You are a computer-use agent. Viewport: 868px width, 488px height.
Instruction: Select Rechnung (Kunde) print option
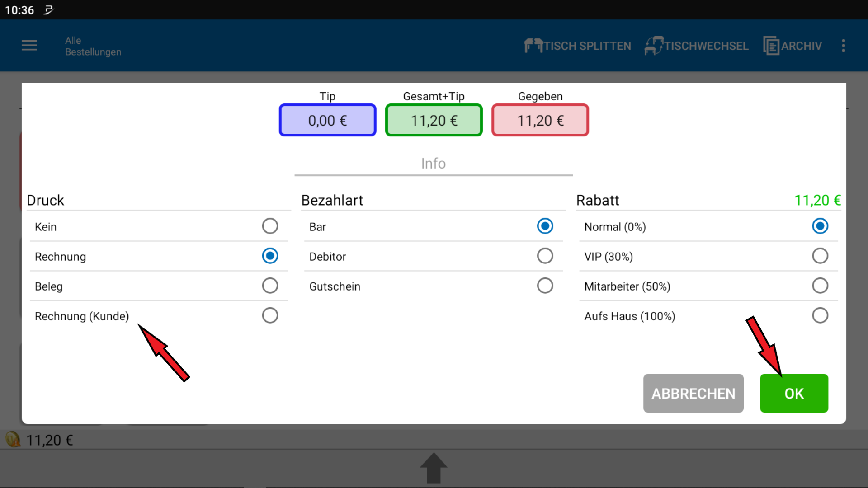click(270, 315)
